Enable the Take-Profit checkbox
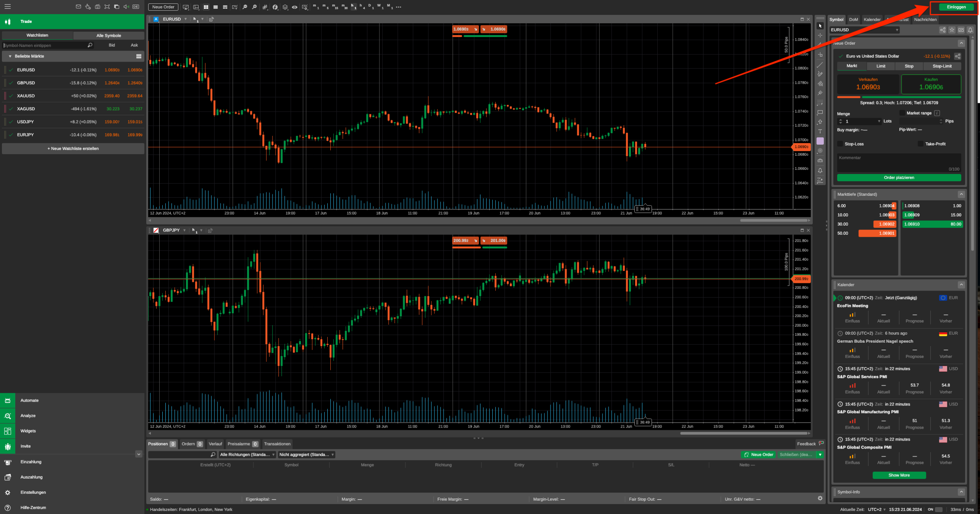 pyautogui.click(x=921, y=144)
